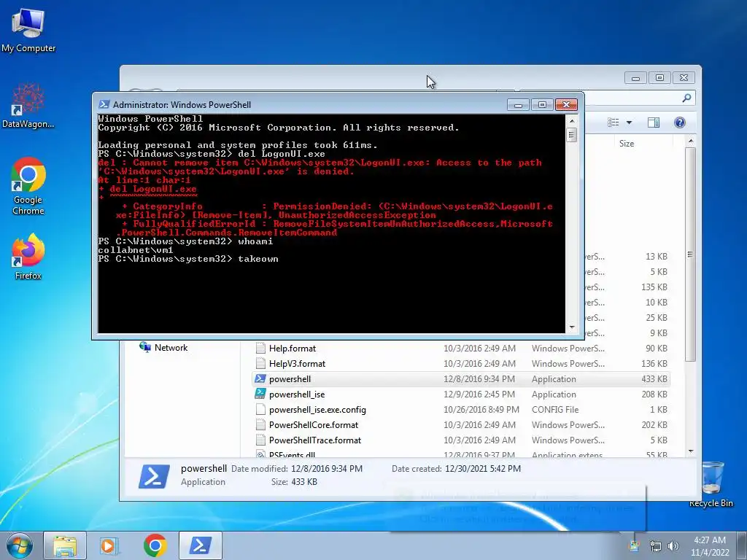The width and height of the screenshot is (747, 560).
Task: Select the powershell application file
Action: click(x=461, y=379)
